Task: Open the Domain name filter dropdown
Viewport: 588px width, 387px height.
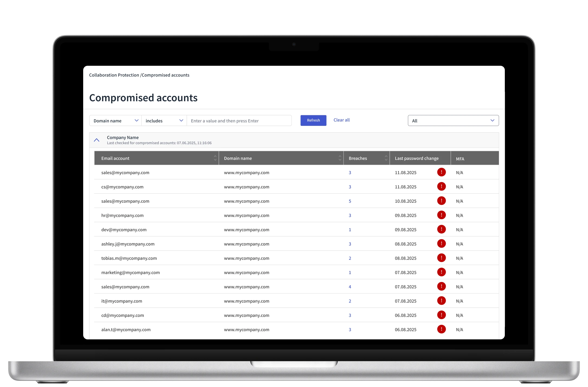Action: coord(115,121)
